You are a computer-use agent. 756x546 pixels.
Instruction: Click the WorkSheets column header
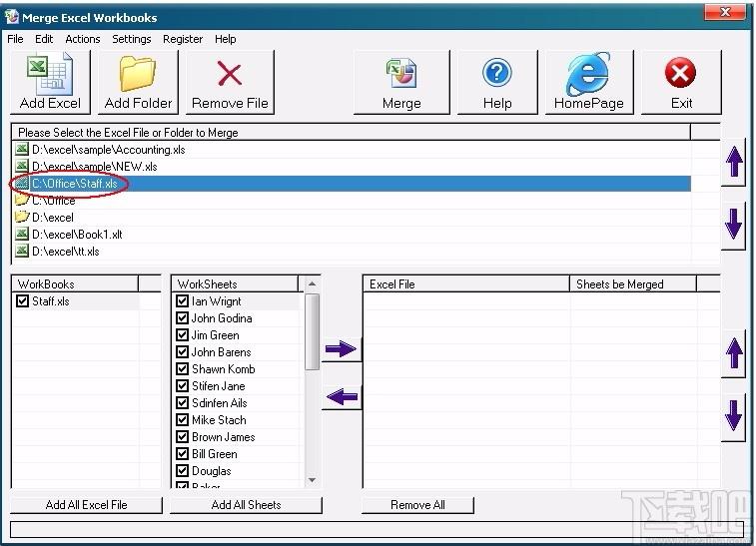pyautogui.click(x=235, y=283)
